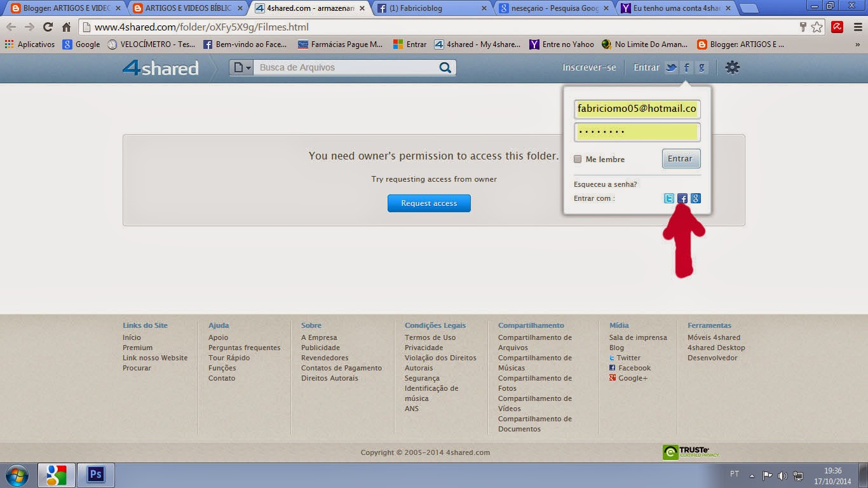Open Farmácias Pague Menos bookmark
868x488 pixels.
pyautogui.click(x=340, y=44)
